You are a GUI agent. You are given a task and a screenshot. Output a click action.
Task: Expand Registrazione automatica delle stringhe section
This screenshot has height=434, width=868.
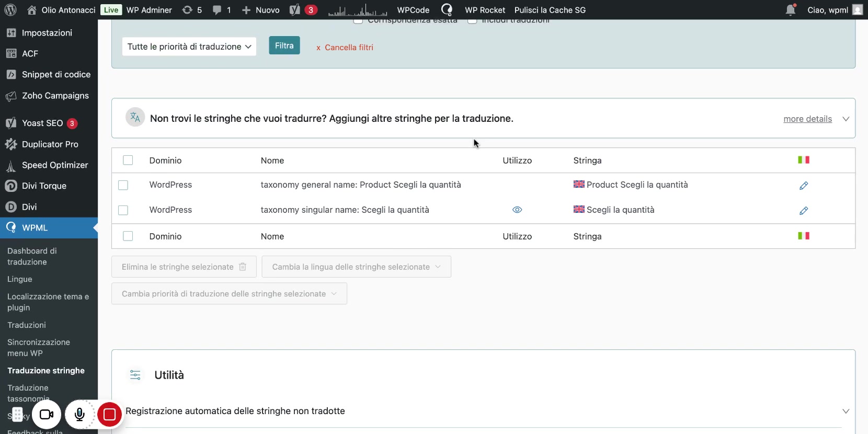846,411
